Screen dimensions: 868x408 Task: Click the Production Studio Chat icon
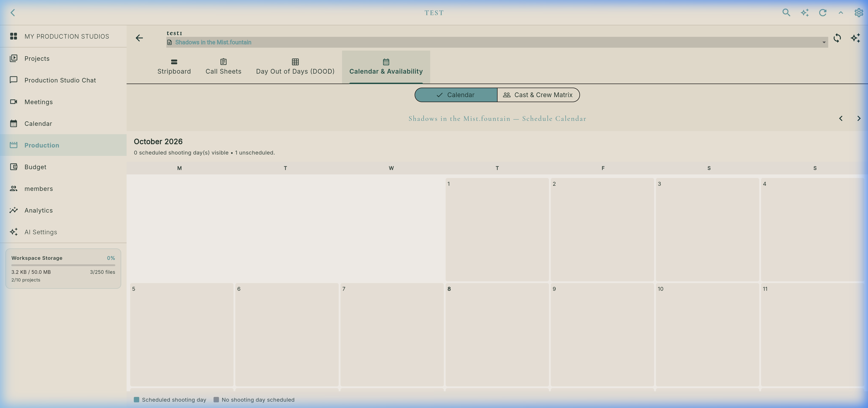(14, 80)
